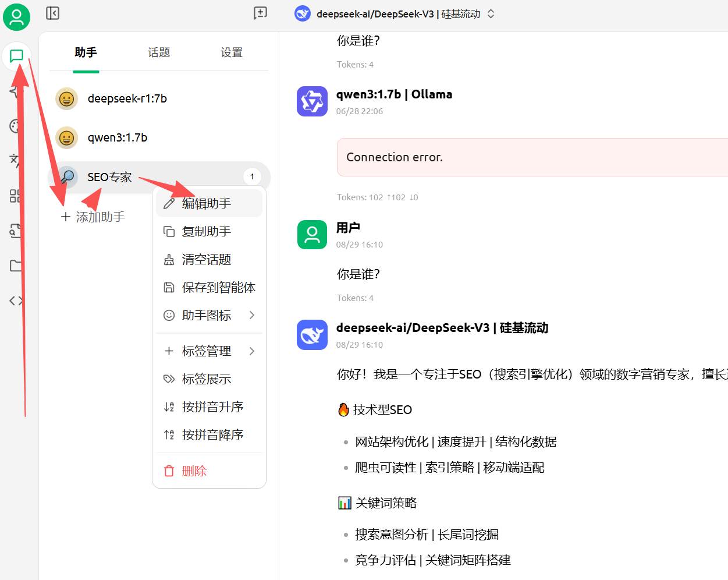Choose 标签展示 from context menu

pyautogui.click(x=209, y=379)
